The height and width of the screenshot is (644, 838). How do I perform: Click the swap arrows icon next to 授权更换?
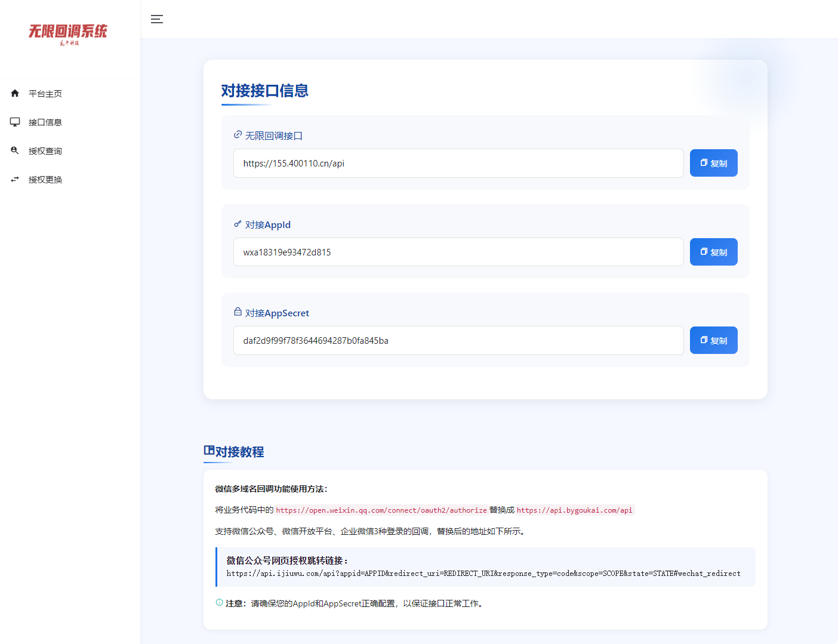coord(15,178)
